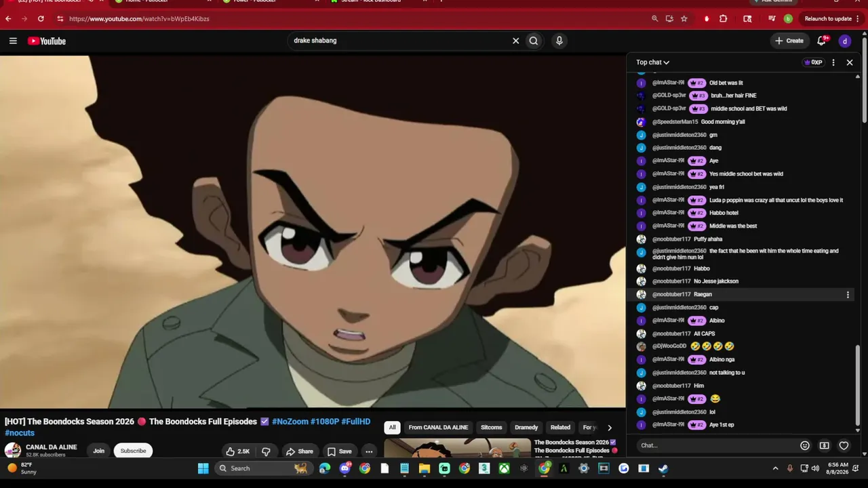Like the video with 2.5K likes
The height and width of the screenshot is (488, 868).
(237, 451)
